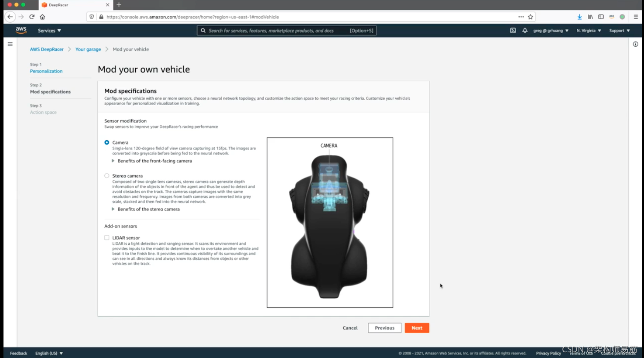This screenshot has height=358, width=644.
Task: Open the Library bookshelf icon
Action: 590,17
